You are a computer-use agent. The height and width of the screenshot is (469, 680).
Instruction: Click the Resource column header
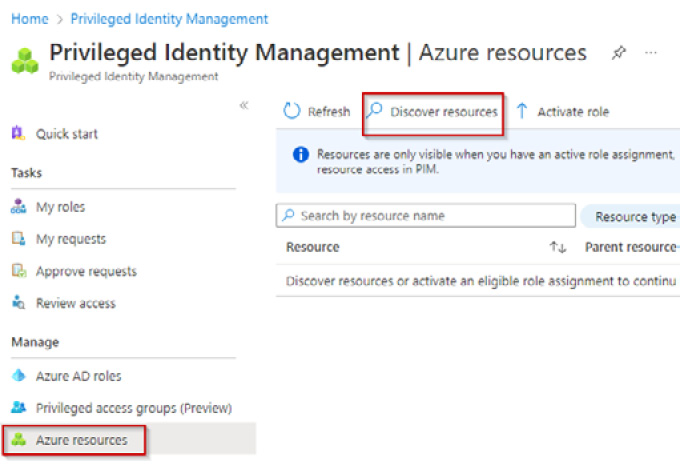point(313,247)
